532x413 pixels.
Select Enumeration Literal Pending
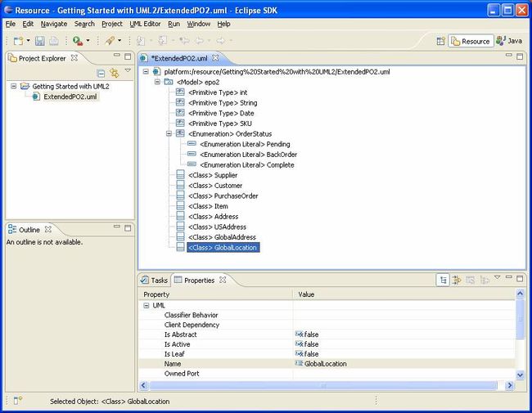(245, 144)
